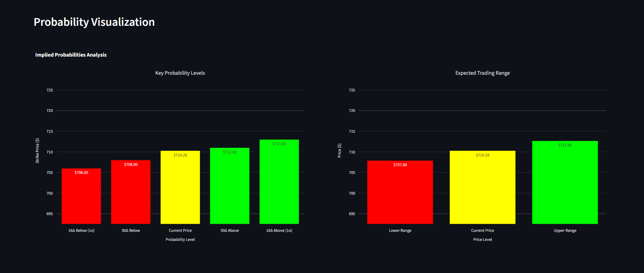644x273 pixels.
Task: Click the $707.89 value label
Action: click(400, 165)
